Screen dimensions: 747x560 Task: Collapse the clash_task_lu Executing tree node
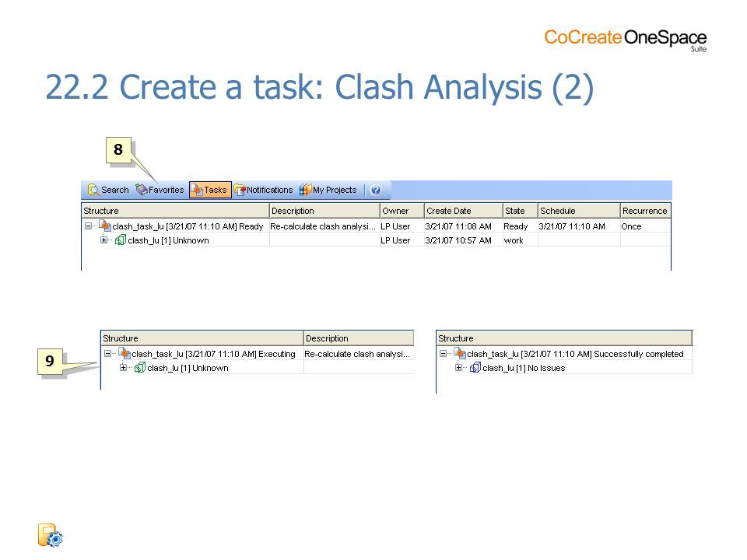[x=107, y=353]
